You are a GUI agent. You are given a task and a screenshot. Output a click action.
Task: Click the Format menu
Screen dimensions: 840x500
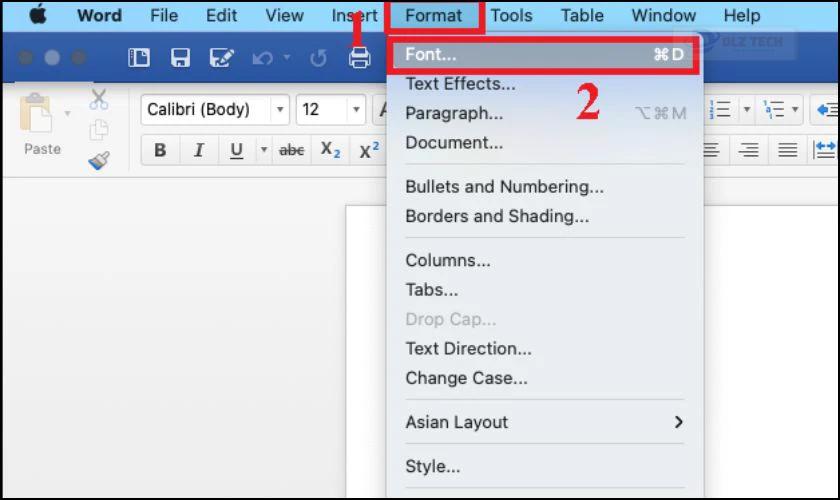(x=433, y=16)
